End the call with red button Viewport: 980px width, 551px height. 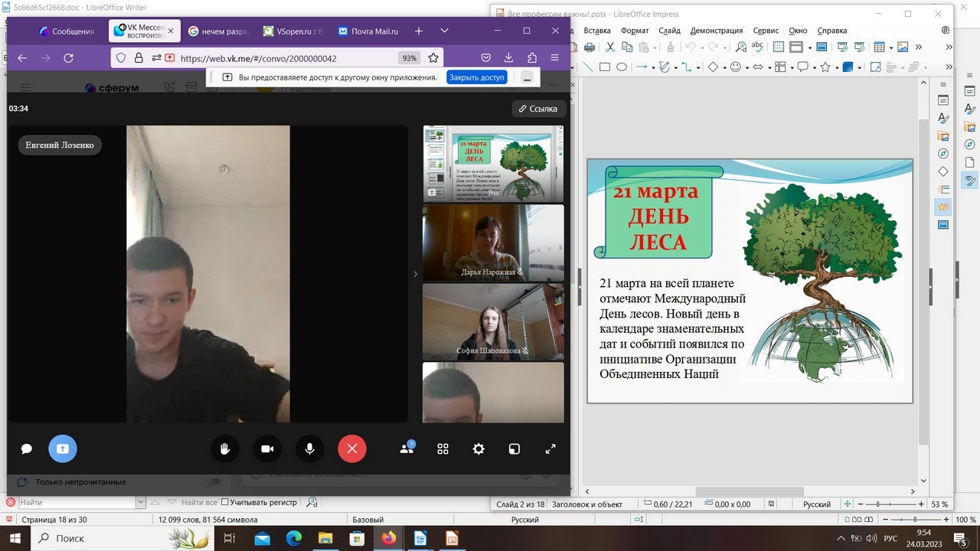point(352,449)
